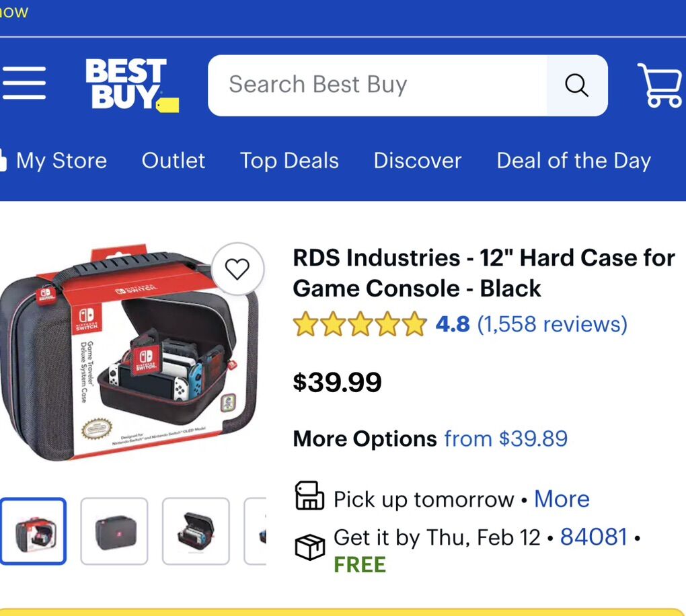The height and width of the screenshot is (616, 686).
Task: Select the Discover nav item
Action: coord(418,161)
